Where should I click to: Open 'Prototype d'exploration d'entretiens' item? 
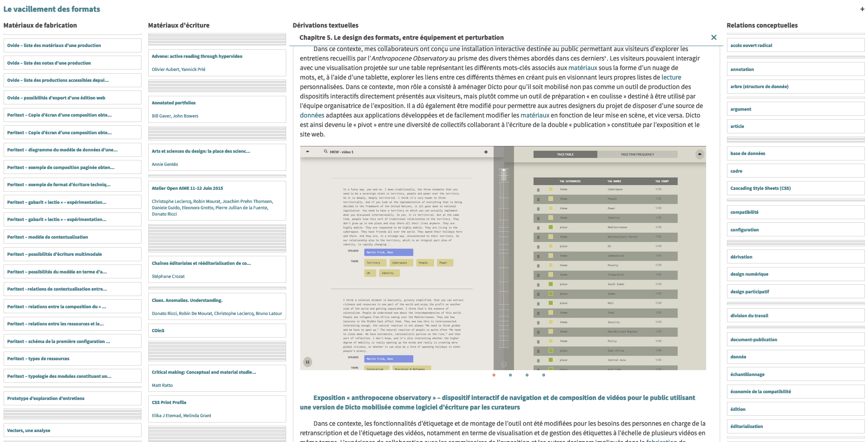[72, 398]
